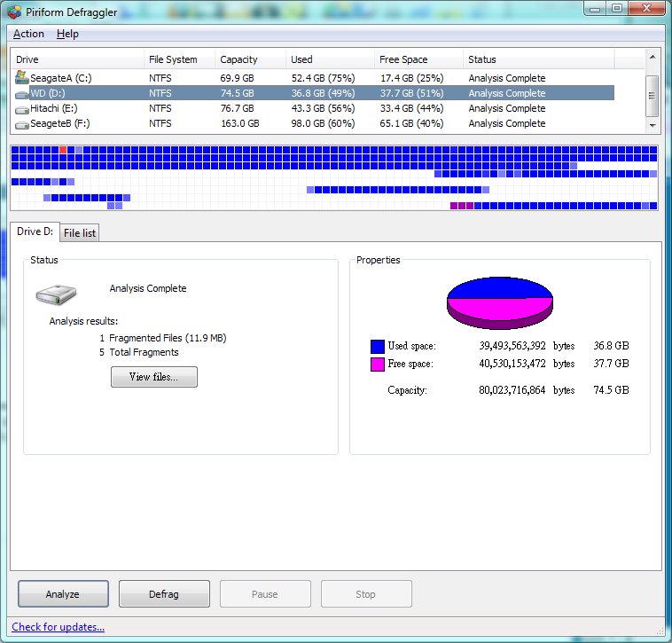Start analysis with the Analyze button

coord(63,593)
